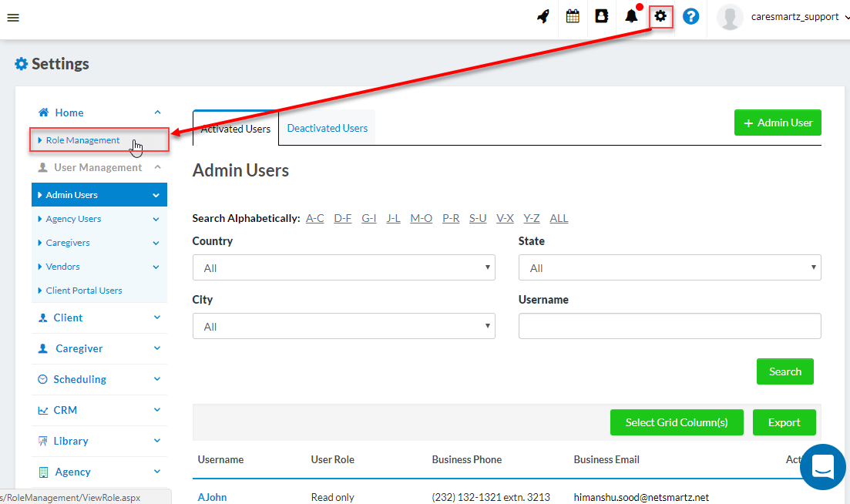
Task: Click into the Username input field
Action: click(669, 326)
